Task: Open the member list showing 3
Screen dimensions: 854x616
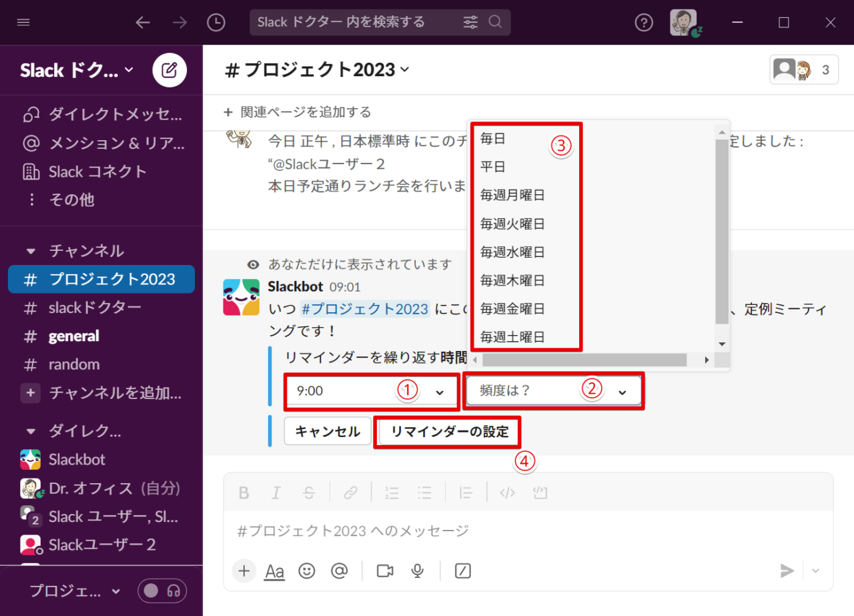Action: 804,69
